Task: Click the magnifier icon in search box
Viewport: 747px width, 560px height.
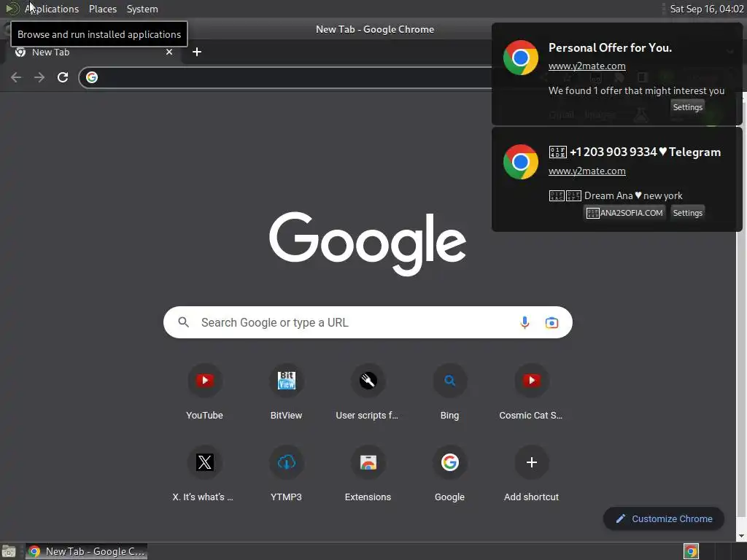Action: point(183,322)
